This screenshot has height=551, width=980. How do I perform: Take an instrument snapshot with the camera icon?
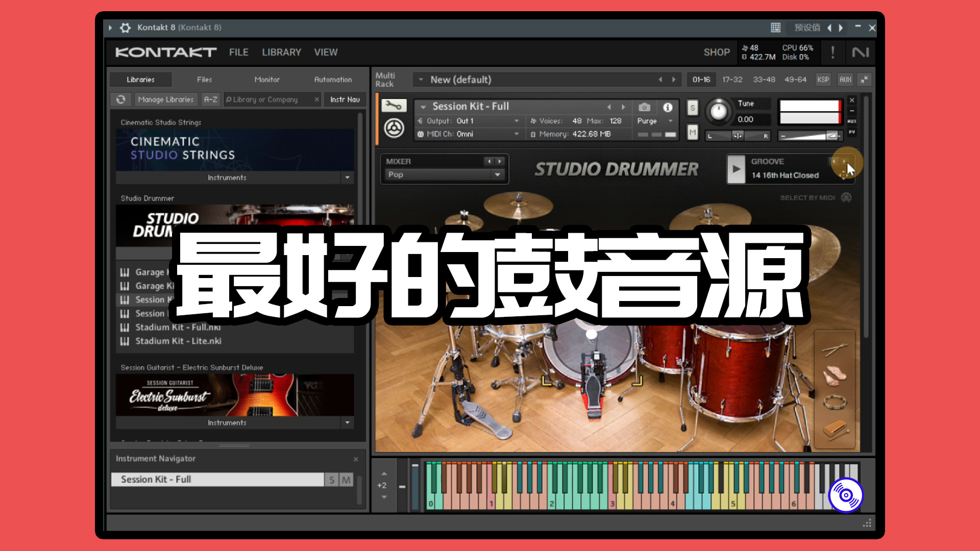click(644, 107)
